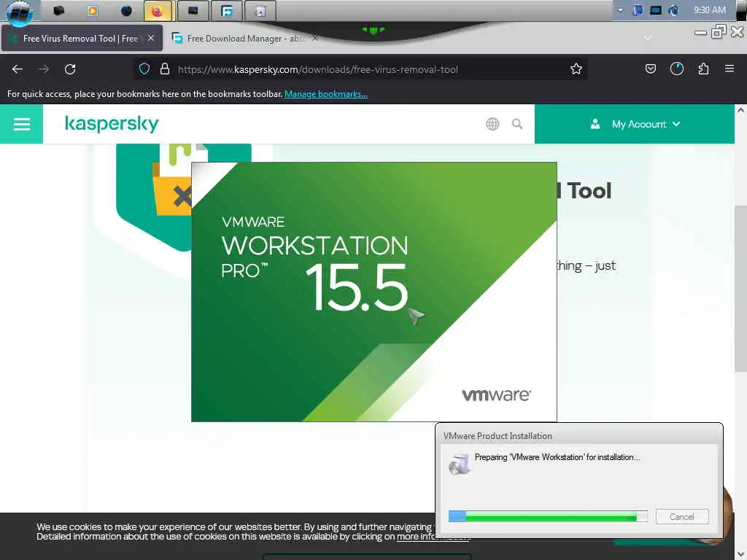
Task: Click the VMware Product Installation title bar
Action: [578, 436]
